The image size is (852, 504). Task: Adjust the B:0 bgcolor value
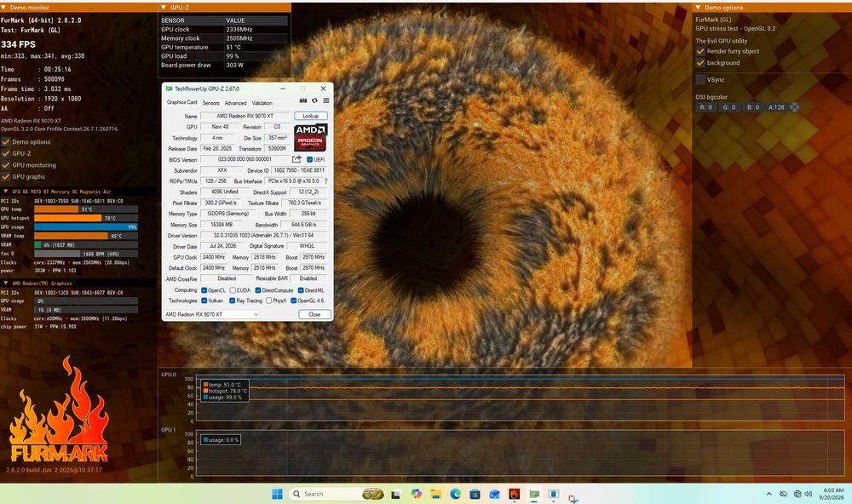point(753,107)
